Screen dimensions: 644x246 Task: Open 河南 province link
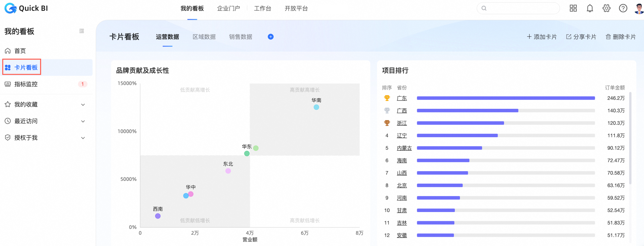pos(402,198)
